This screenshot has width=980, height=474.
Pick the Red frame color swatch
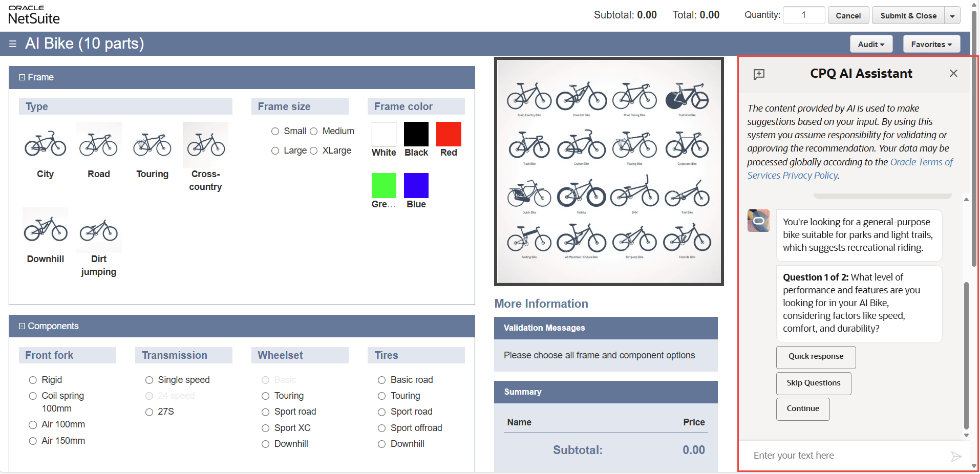pyautogui.click(x=449, y=134)
